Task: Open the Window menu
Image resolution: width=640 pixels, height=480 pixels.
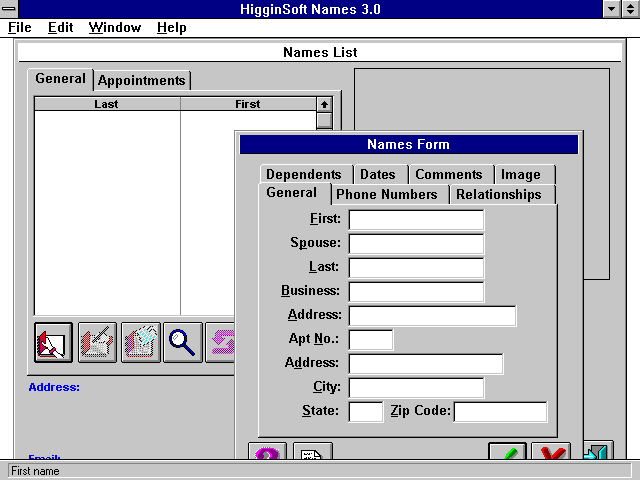Action: point(114,27)
